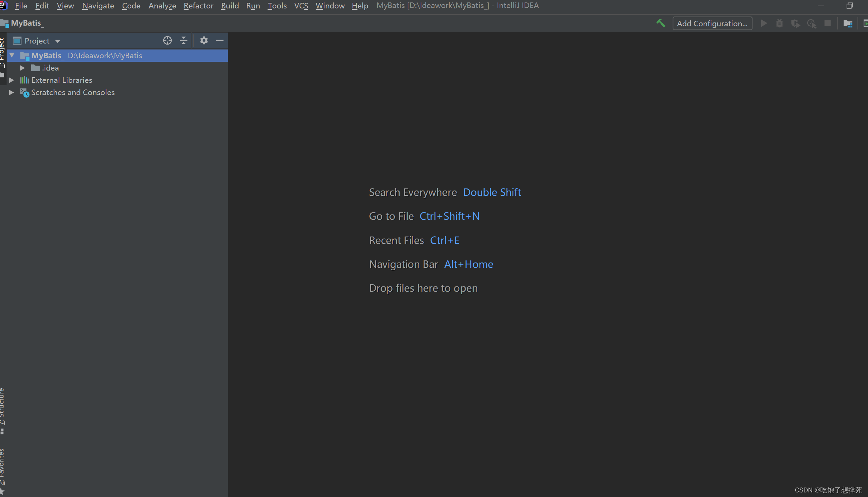Click the Profiler run icon

[x=812, y=24]
